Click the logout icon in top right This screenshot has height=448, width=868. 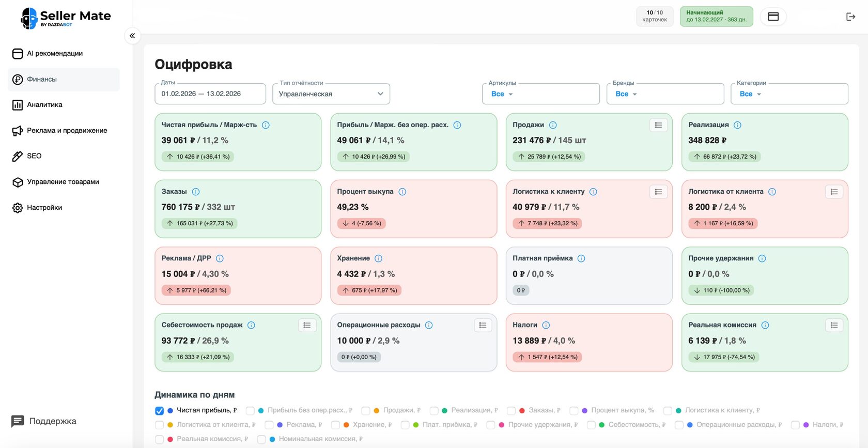click(x=850, y=17)
